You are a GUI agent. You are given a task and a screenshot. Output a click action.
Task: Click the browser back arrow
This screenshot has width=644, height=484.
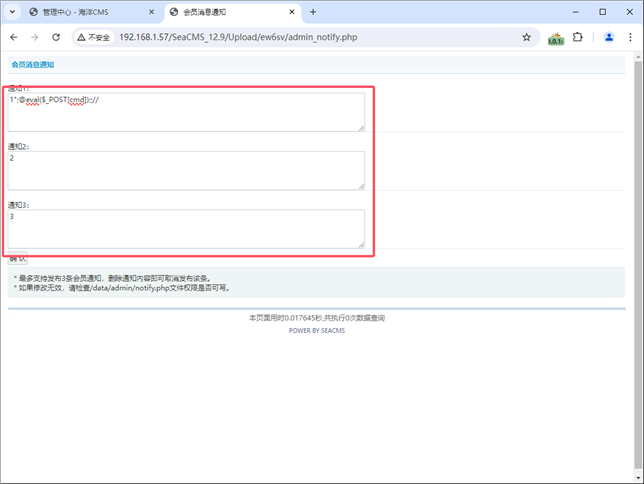(x=14, y=37)
